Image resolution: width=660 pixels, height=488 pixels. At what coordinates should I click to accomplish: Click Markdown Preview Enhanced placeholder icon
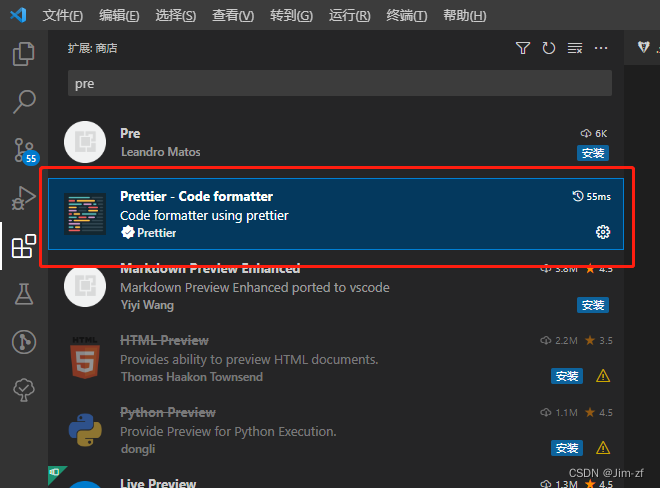(x=85, y=286)
